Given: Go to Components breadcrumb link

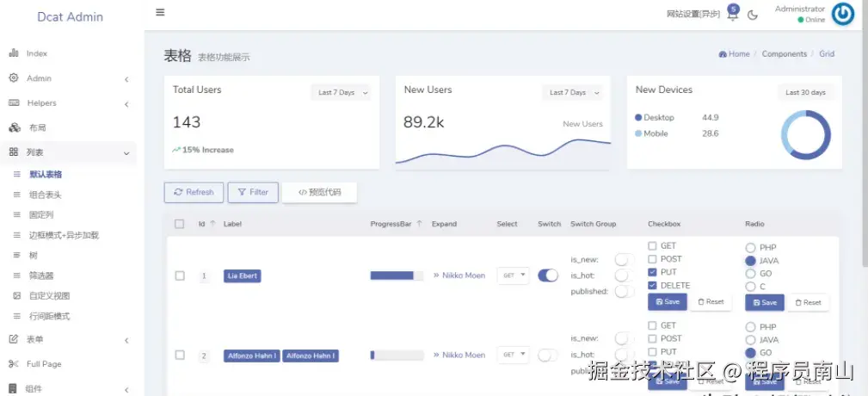Looking at the screenshot, I should pyautogui.click(x=785, y=53).
